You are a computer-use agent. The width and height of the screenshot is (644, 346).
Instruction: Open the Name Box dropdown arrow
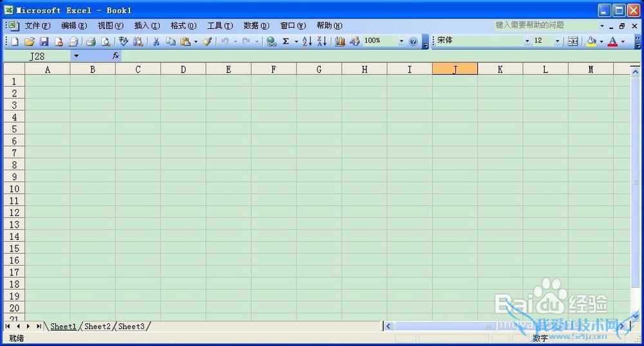[x=76, y=56]
